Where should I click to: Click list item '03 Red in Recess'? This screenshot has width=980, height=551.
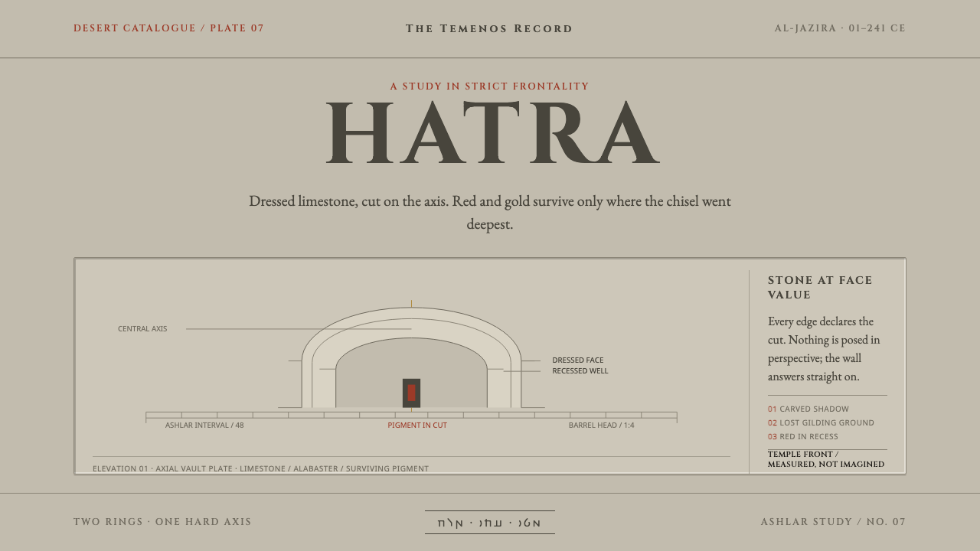click(x=803, y=437)
